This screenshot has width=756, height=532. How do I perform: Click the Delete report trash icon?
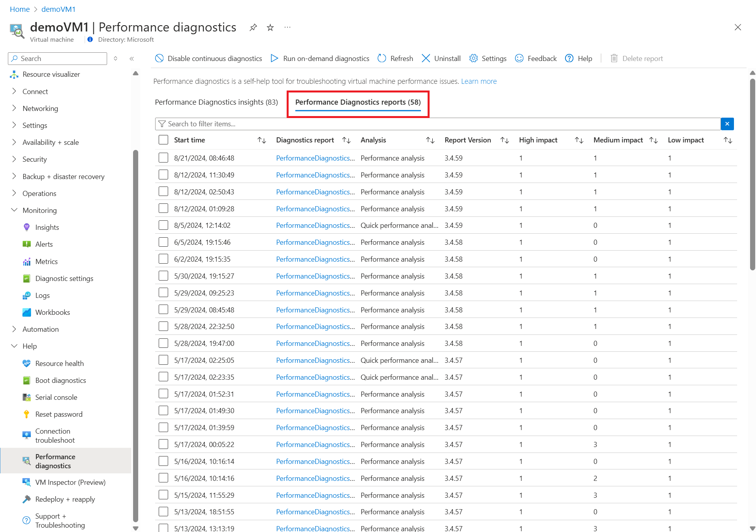[614, 58]
